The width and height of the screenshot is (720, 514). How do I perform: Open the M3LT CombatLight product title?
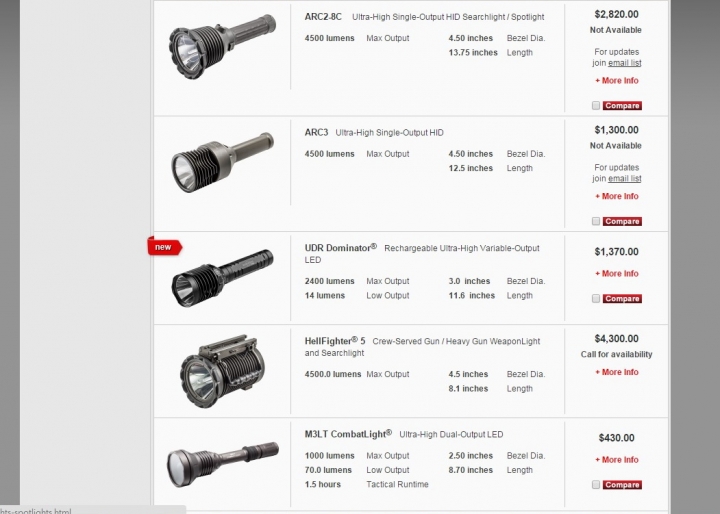point(348,434)
